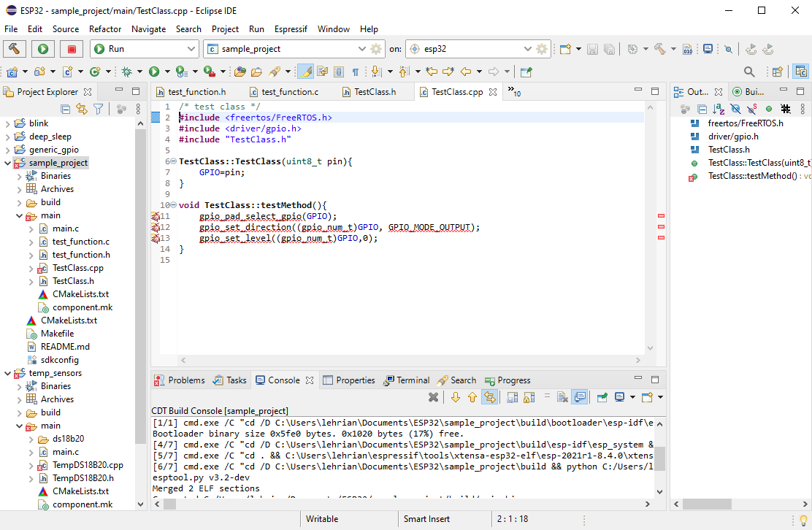Image resolution: width=812 pixels, height=530 pixels.
Task: Click the Search magnifier icon in toolbar
Action: (749, 72)
